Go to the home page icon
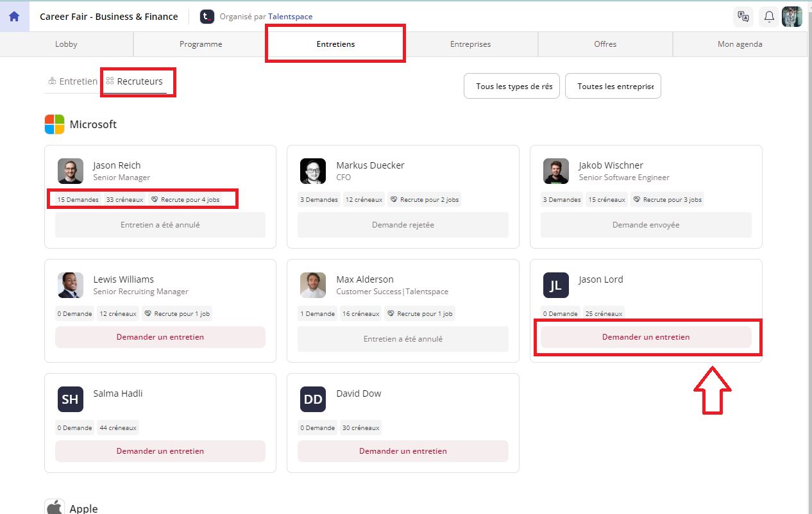This screenshot has height=514, width=812. 14,17
